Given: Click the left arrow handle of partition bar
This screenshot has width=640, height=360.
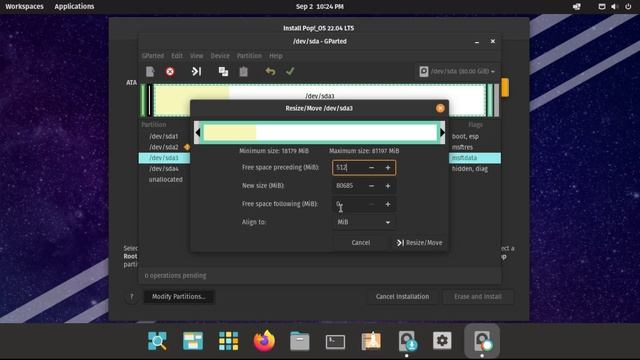Looking at the screenshot, I should [198, 132].
